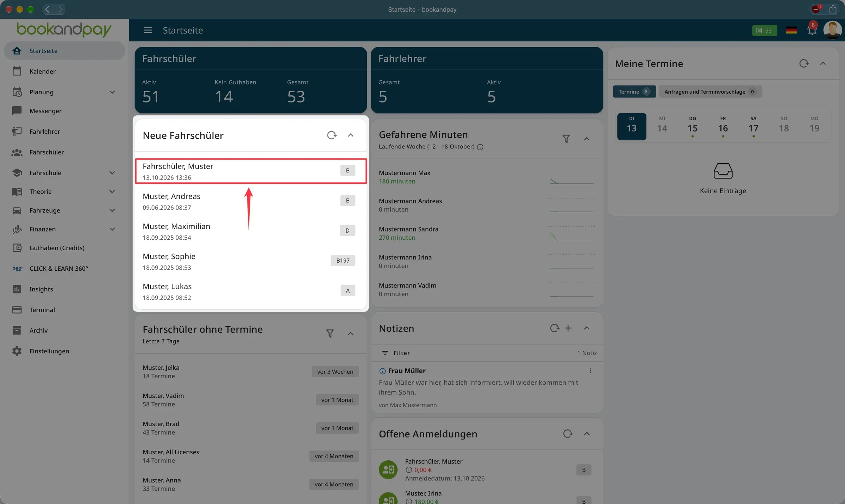Open CLICK & LEARN 360° in sidebar
845x504 pixels.
tap(65, 269)
